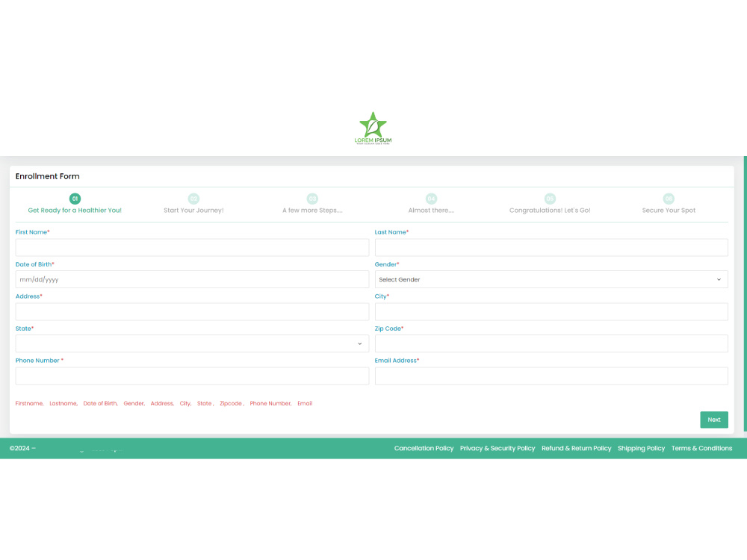This screenshot has width=747, height=560.
Task: Select step 04 circle icon
Action: click(431, 199)
